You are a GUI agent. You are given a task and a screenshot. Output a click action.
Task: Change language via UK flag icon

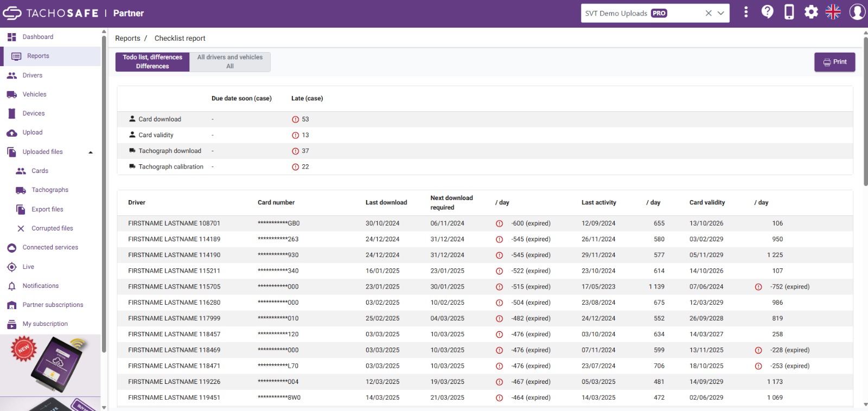[x=833, y=12]
